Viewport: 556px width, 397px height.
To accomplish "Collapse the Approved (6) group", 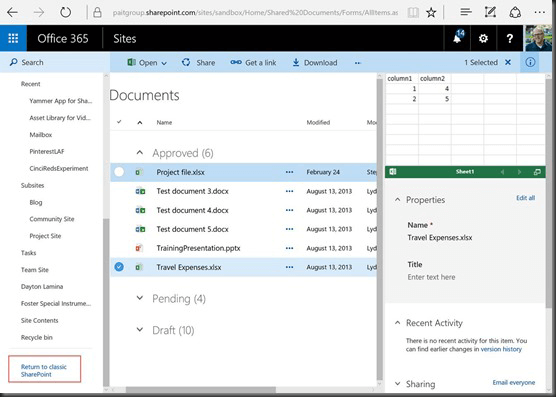I will [140, 153].
